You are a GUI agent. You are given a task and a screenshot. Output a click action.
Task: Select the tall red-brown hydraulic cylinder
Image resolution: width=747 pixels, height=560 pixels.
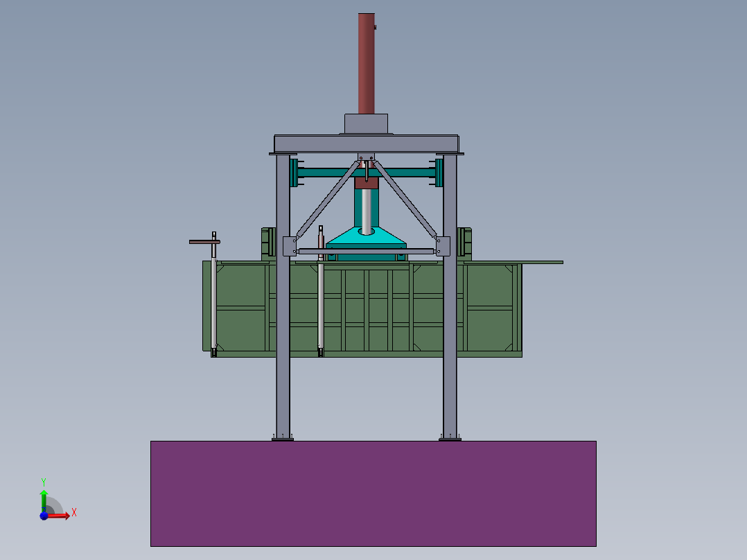pyautogui.click(x=367, y=63)
